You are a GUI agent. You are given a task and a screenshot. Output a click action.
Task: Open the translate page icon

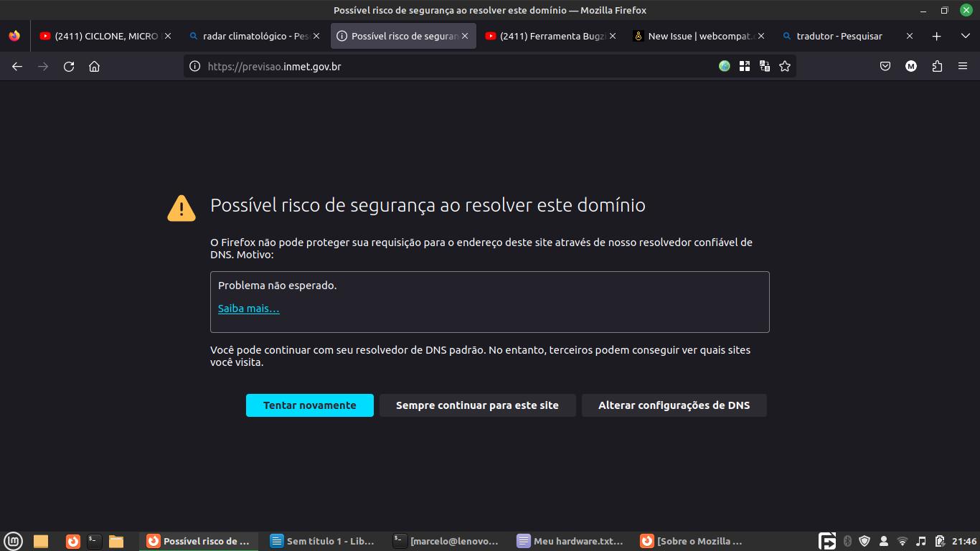(x=764, y=66)
